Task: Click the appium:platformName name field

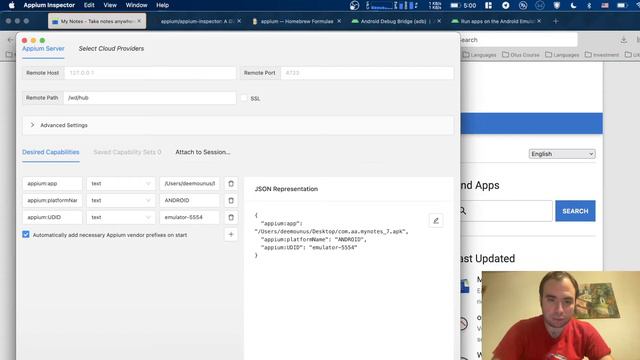Action: pos(52,200)
